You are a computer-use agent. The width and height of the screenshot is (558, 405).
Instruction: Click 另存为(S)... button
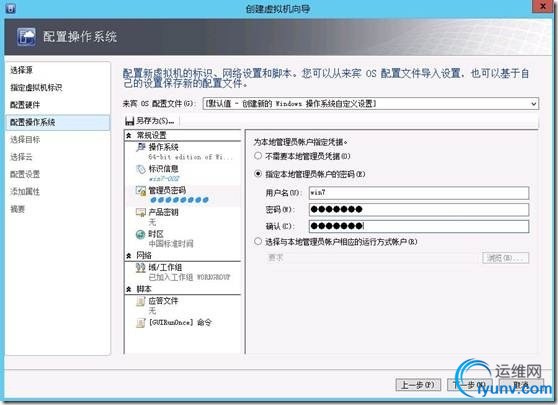click(x=150, y=121)
